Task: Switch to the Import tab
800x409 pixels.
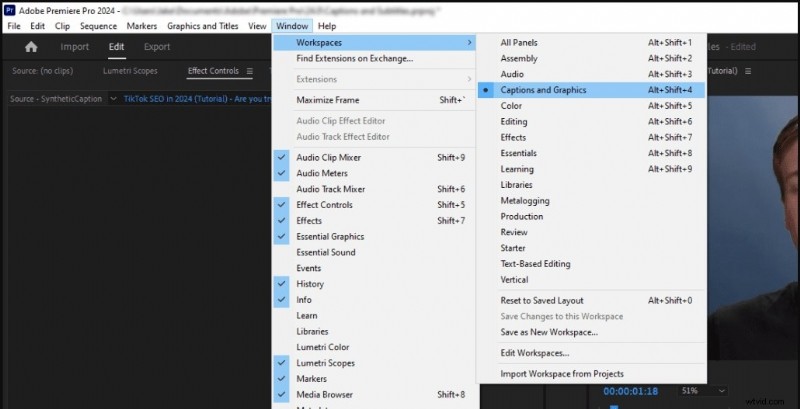Action: [74, 47]
